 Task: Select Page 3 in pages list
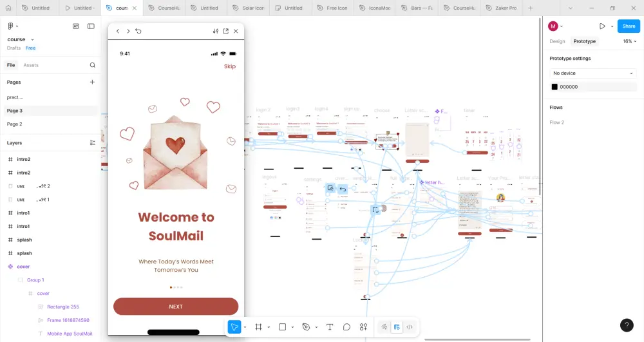coord(50,111)
